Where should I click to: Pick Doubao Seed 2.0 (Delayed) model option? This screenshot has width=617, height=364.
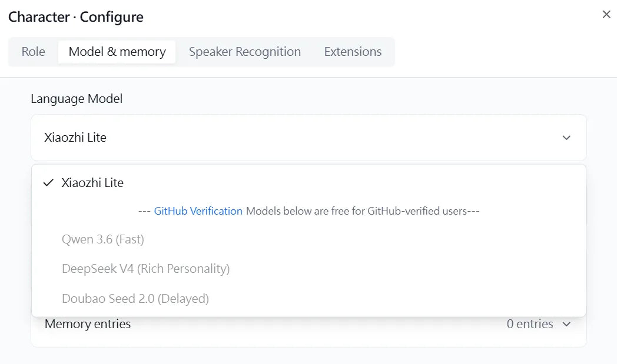click(308, 299)
